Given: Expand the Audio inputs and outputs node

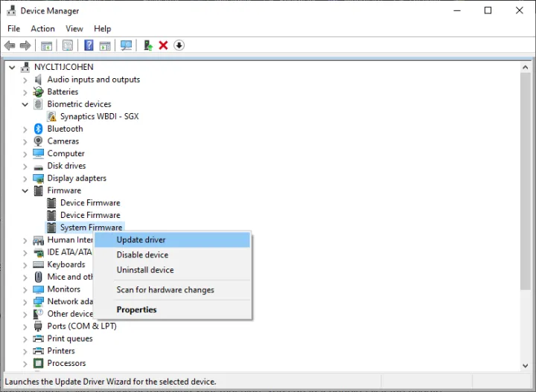Looking at the screenshot, I should [25, 80].
